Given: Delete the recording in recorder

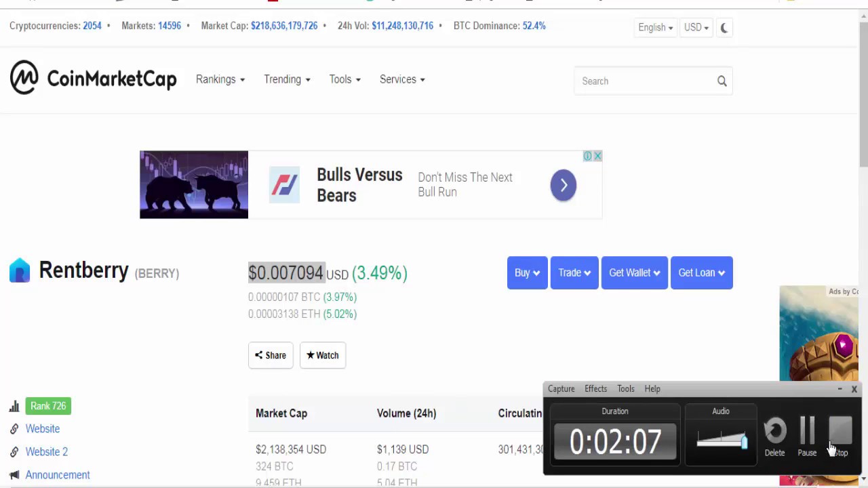Looking at the screenshot, I should (774, 436).
